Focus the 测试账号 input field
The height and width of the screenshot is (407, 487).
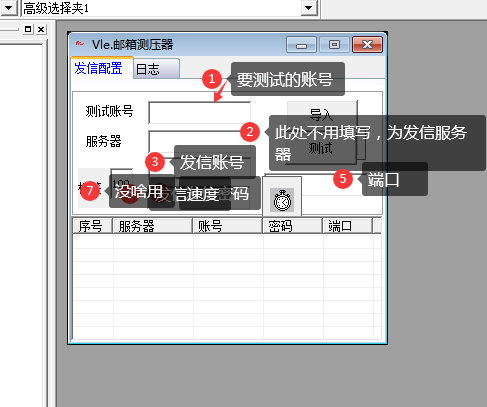pos(199,113)
